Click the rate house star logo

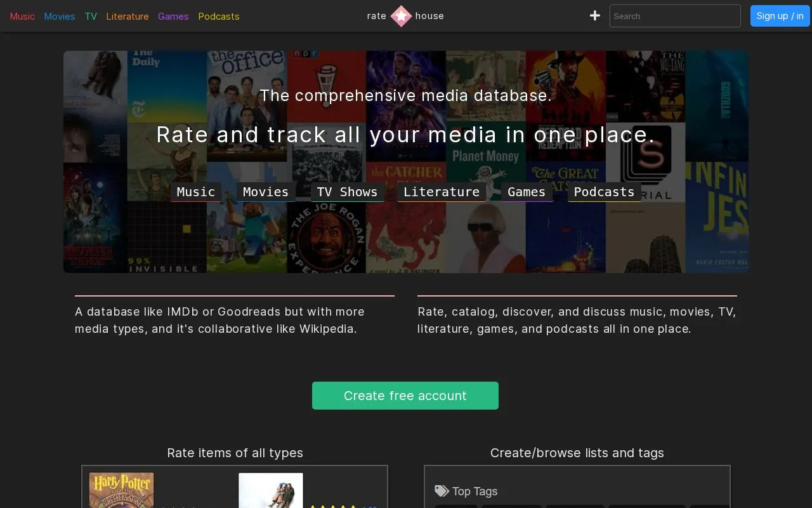(x=401, y=16)
